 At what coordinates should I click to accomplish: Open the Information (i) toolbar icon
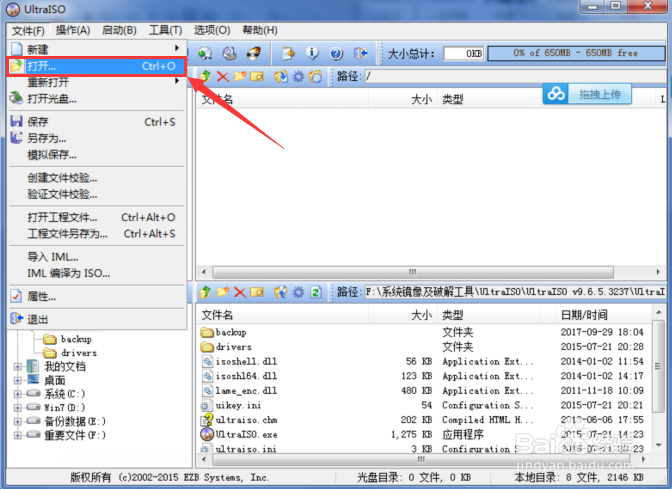312,53
